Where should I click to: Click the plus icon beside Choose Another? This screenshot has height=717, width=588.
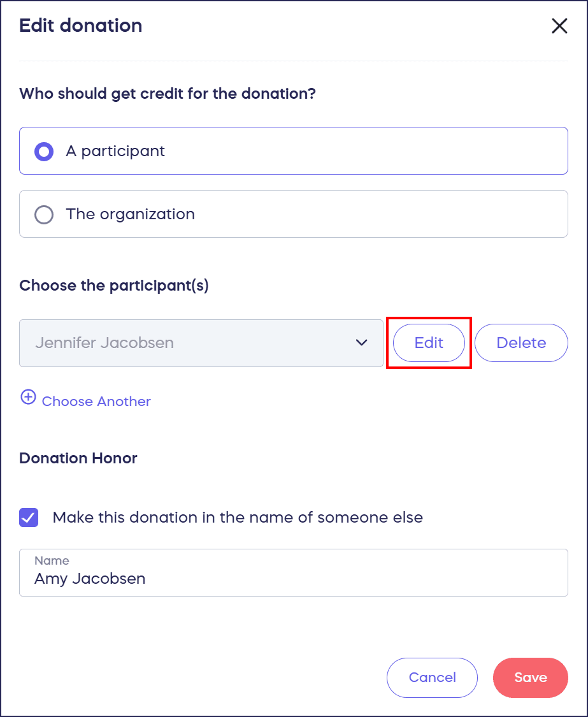pyautogui.click(x=28, y=398)
